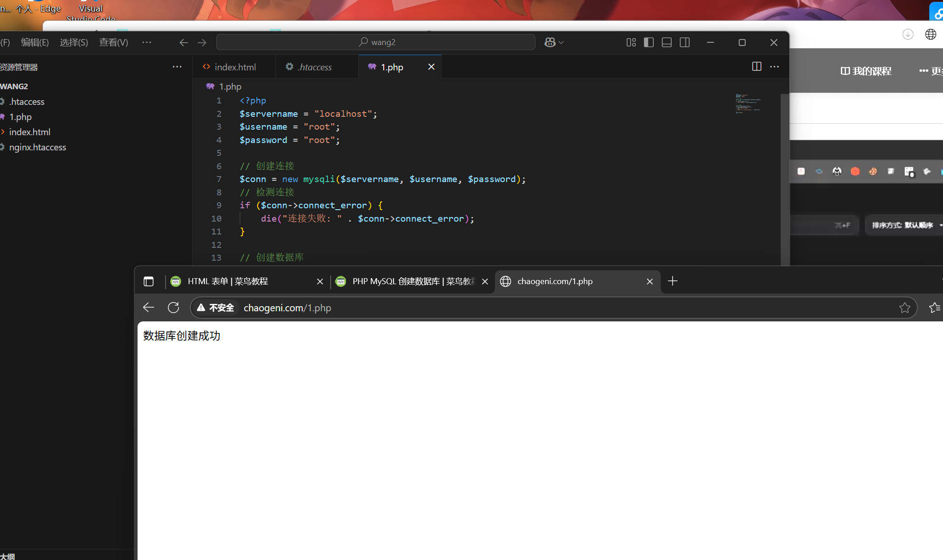Viewport: 943px width, 560px height.
Task: Click the downloads icon in the top-right corner
Action: [908, 34]
